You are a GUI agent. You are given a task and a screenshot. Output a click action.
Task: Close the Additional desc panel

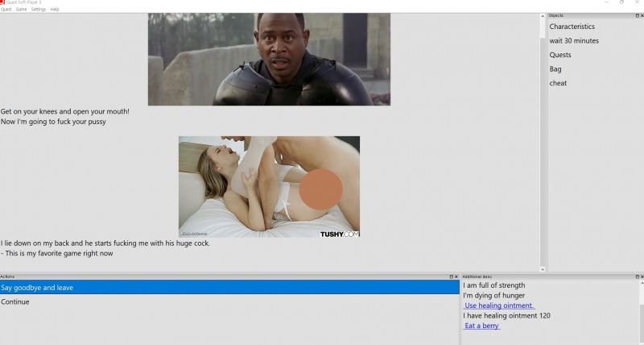(642, 276)
